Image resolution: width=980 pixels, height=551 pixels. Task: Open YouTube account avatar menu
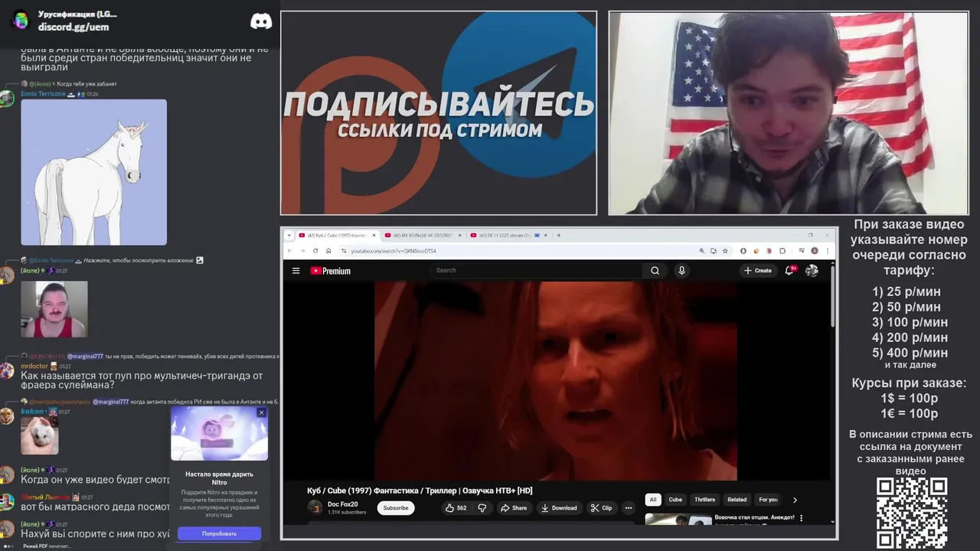tap(812, 270)
